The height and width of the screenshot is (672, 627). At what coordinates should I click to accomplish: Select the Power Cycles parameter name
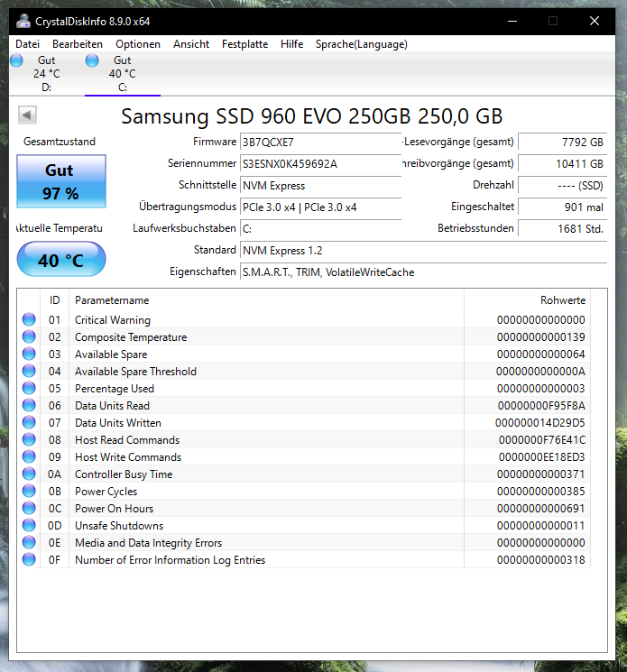[106, 492]
